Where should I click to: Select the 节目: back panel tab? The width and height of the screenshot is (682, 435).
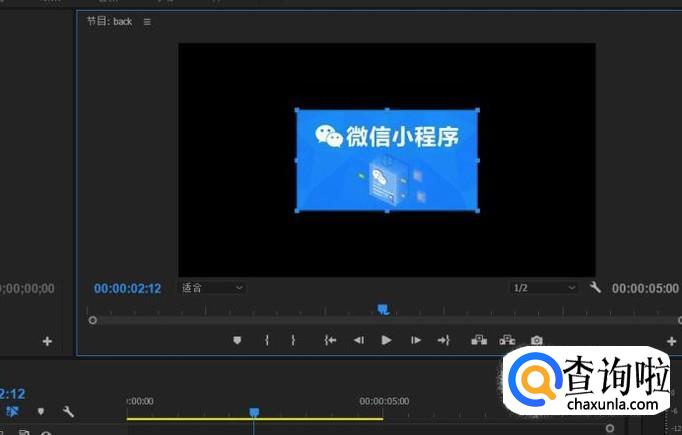click(109, 22)
